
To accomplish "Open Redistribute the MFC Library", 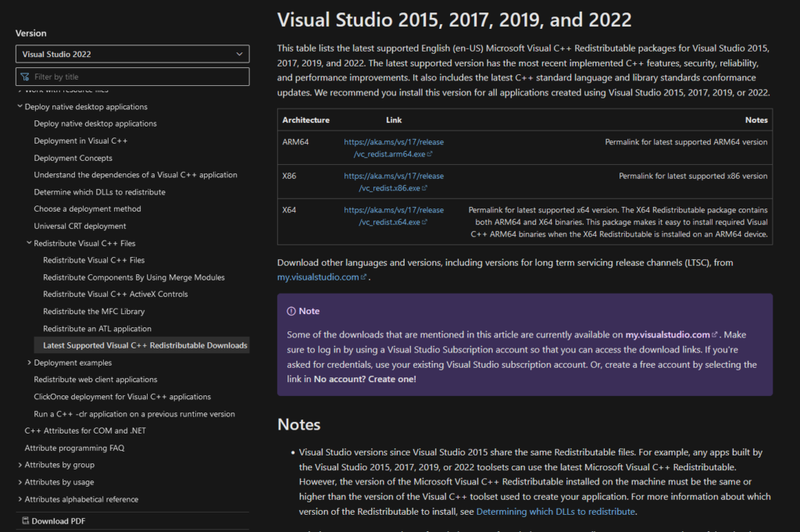I will [94, 312].
